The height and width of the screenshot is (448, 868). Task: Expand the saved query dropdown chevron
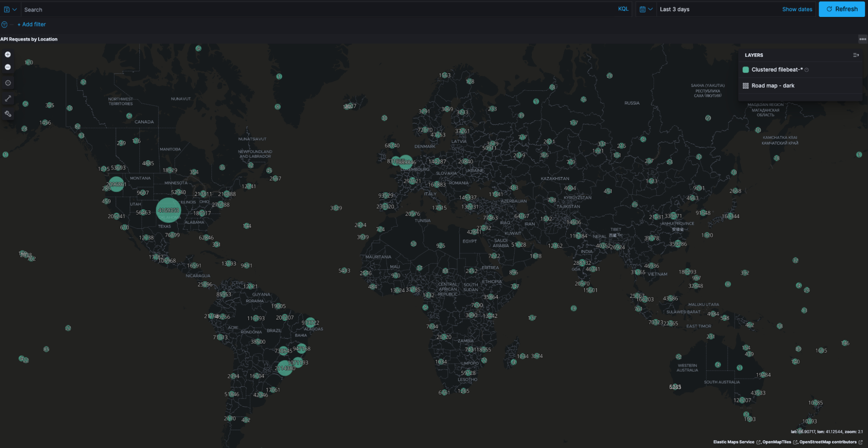click(13, 9)
